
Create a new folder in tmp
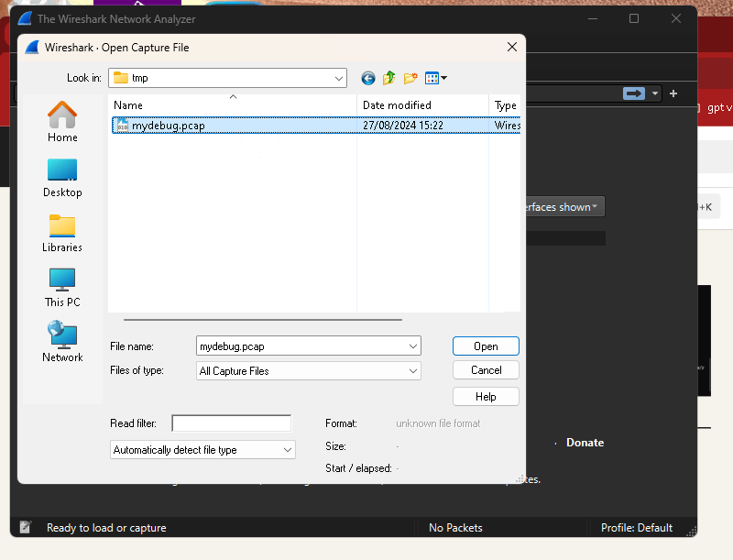tap(410, 78)
